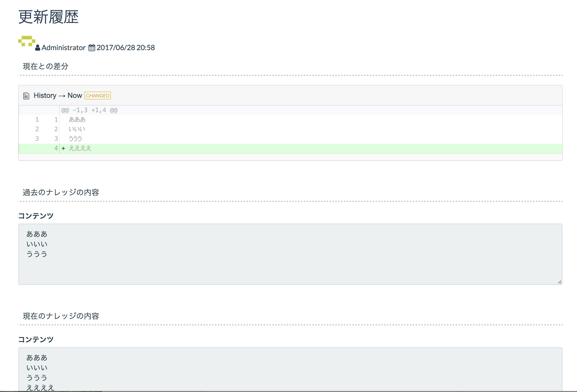
Task: Click the plus marker on the added diff line
Action: 64,148
